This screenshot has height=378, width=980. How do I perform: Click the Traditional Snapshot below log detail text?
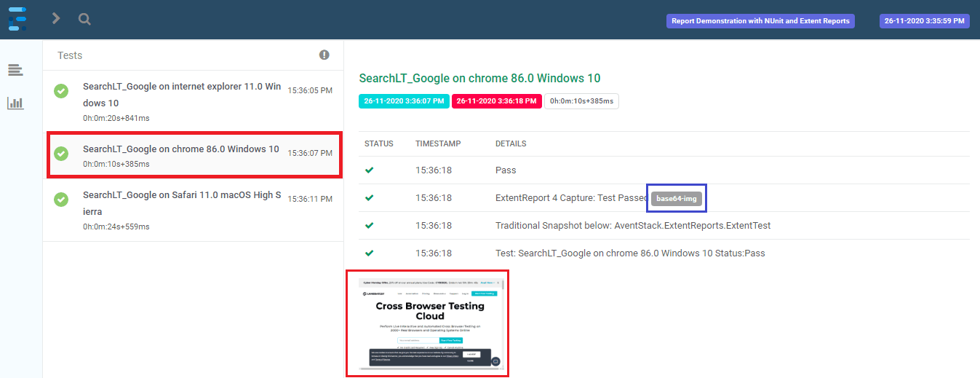pos(633,226)
